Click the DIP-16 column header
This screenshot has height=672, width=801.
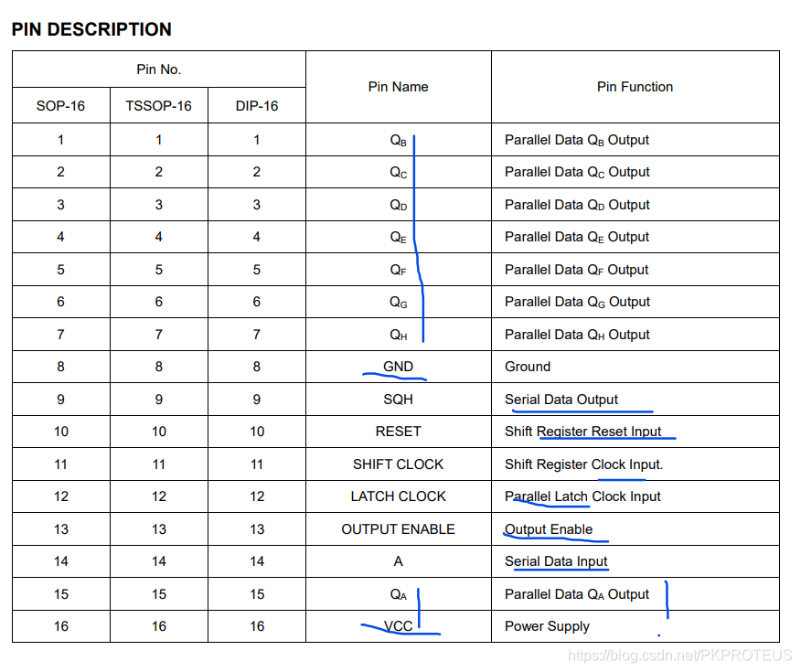point(256,106)
